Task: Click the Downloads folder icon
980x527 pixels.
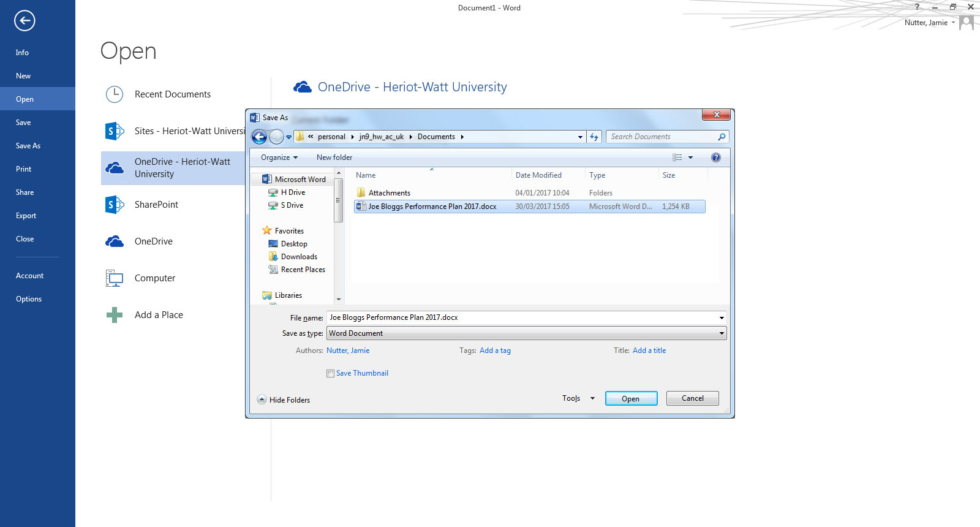Action: click(273, 257)
